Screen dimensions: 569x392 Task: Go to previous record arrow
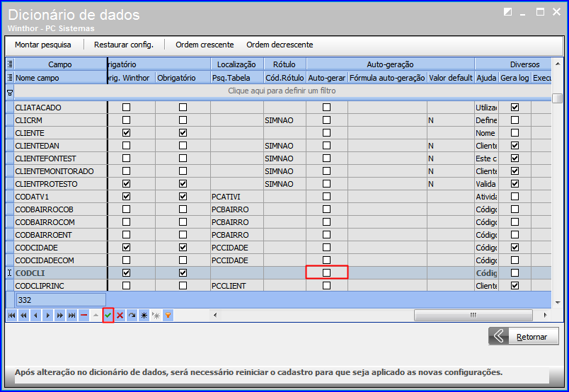point(35,316)
